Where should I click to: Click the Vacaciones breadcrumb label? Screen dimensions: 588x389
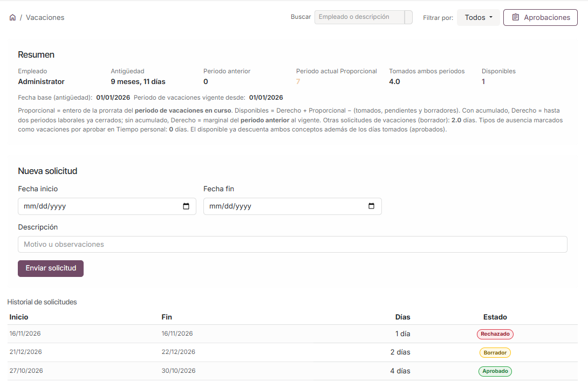tap(45, 18)
